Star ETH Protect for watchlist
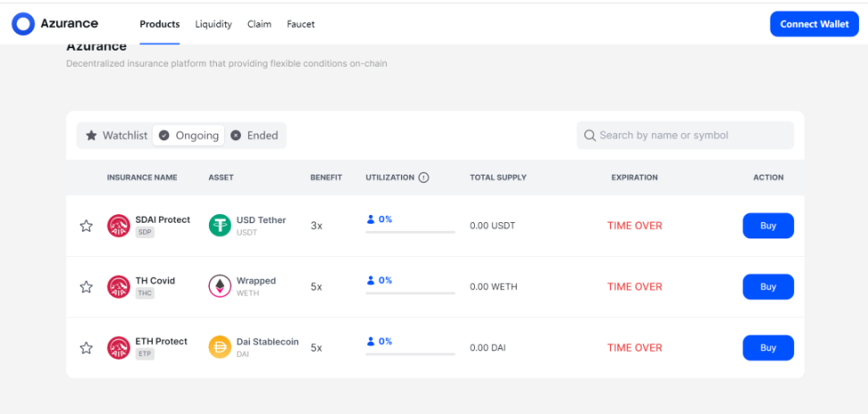868x414 pixels. coord(87,348)
